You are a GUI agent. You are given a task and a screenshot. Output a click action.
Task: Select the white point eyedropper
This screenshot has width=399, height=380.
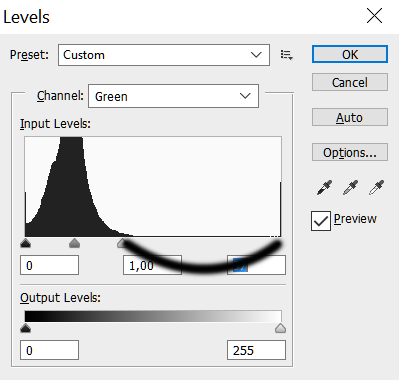click(376, 188)
